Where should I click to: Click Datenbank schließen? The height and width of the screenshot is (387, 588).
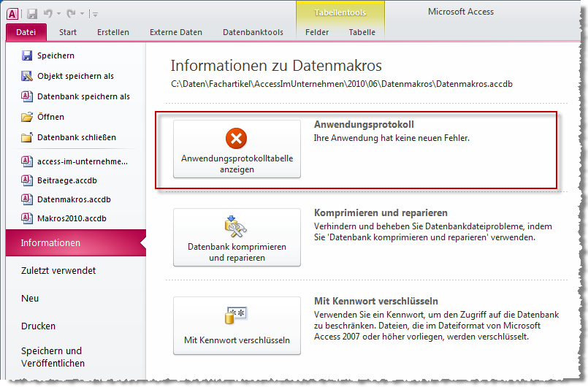[x=76, y=137]
